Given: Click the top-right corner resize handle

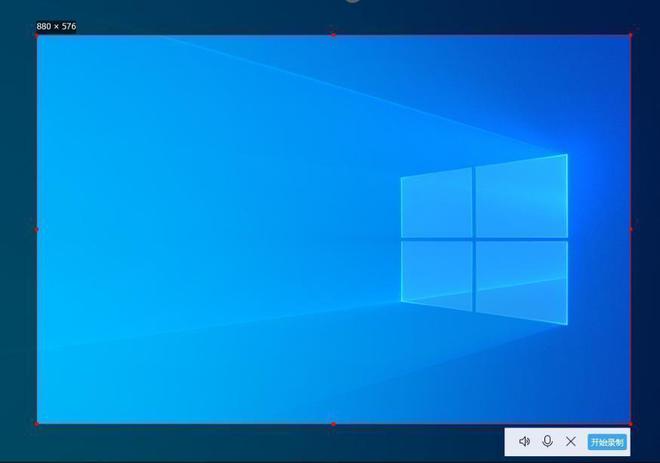Looking at the screenshot, I should [630, 35].
